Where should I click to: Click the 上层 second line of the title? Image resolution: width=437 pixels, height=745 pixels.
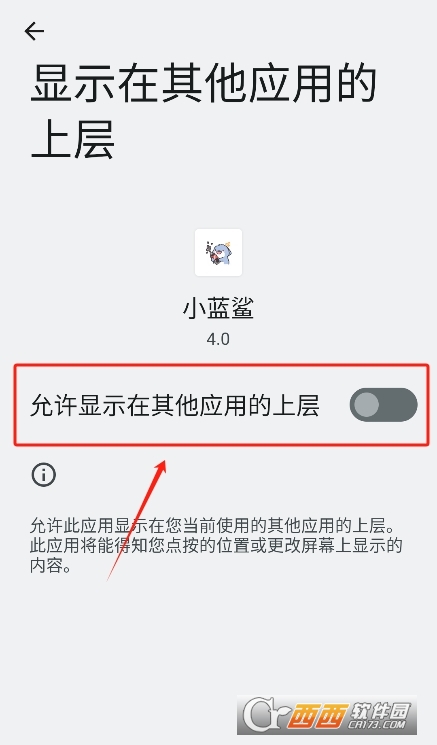[x=72, y=139]
